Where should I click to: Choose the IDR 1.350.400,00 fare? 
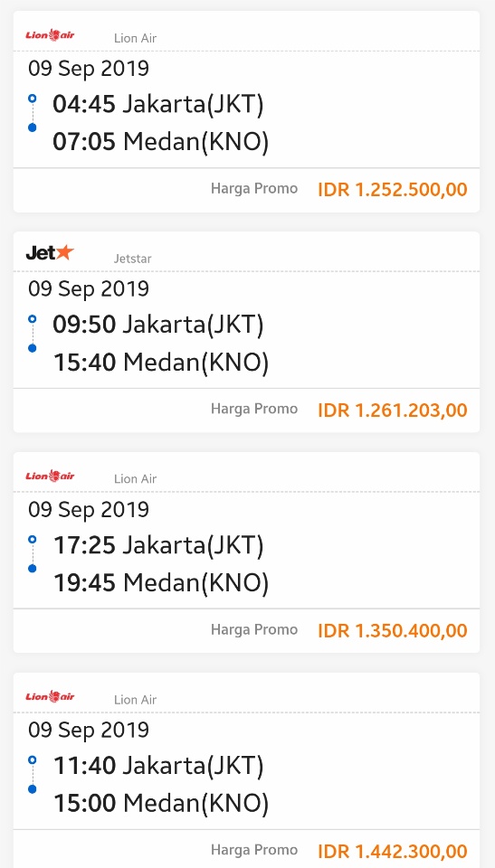point(393,630)
